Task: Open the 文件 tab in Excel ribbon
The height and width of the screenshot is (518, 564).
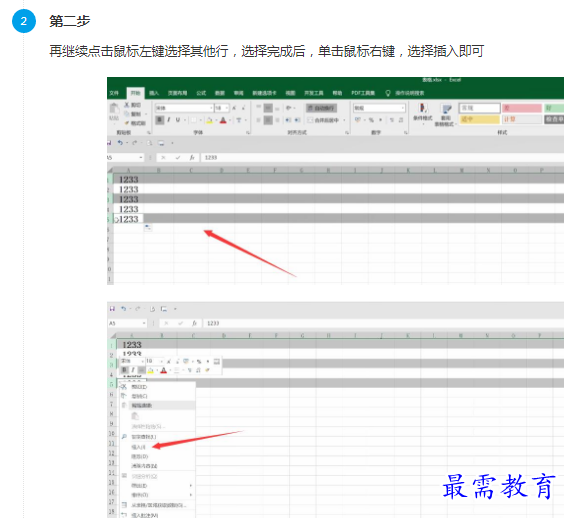Action: click(x=114, y=93)
